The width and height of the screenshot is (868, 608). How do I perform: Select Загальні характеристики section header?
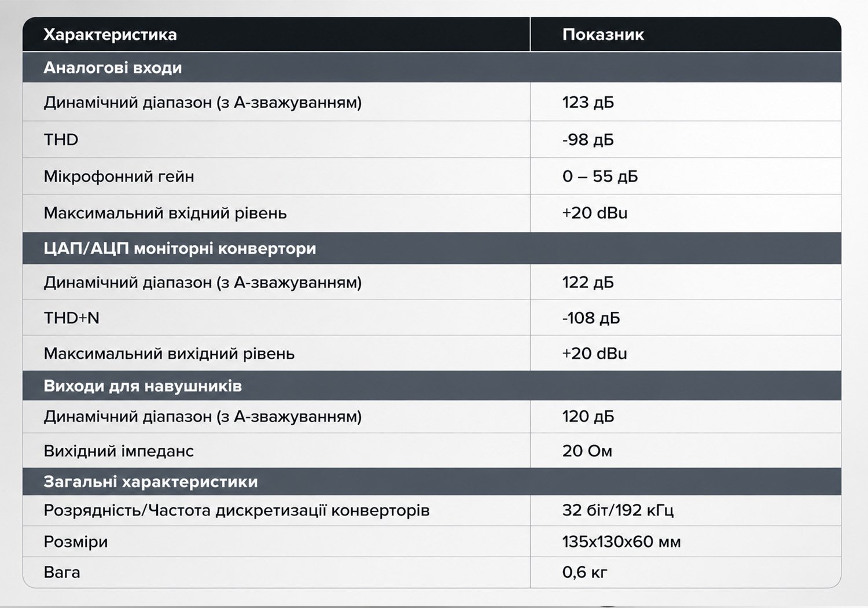click(150, 481)
